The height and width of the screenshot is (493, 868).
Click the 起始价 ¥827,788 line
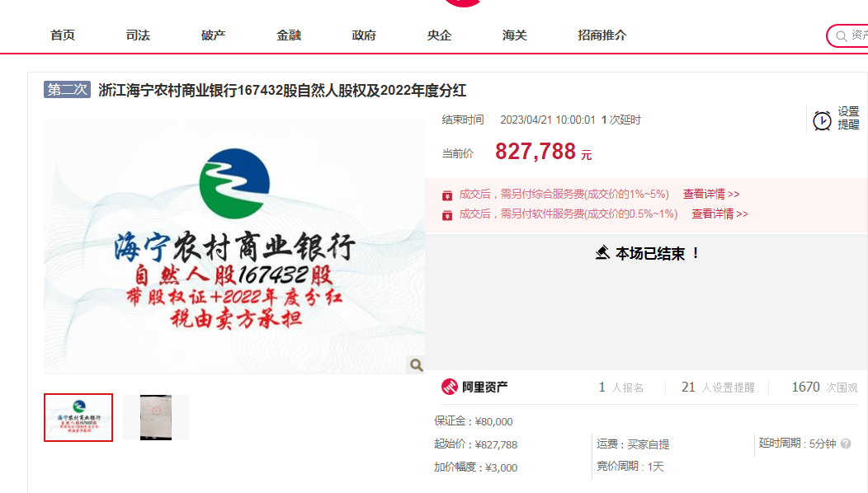coord(475,444)
